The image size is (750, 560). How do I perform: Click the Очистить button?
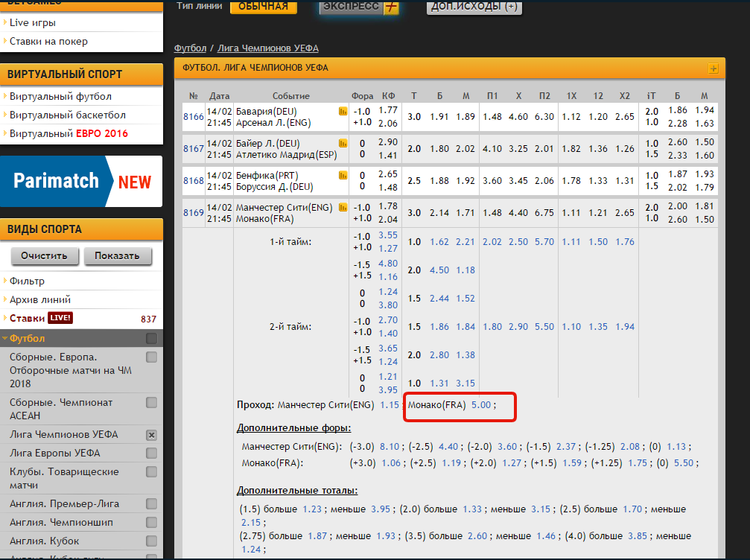(x=44, y=256)
